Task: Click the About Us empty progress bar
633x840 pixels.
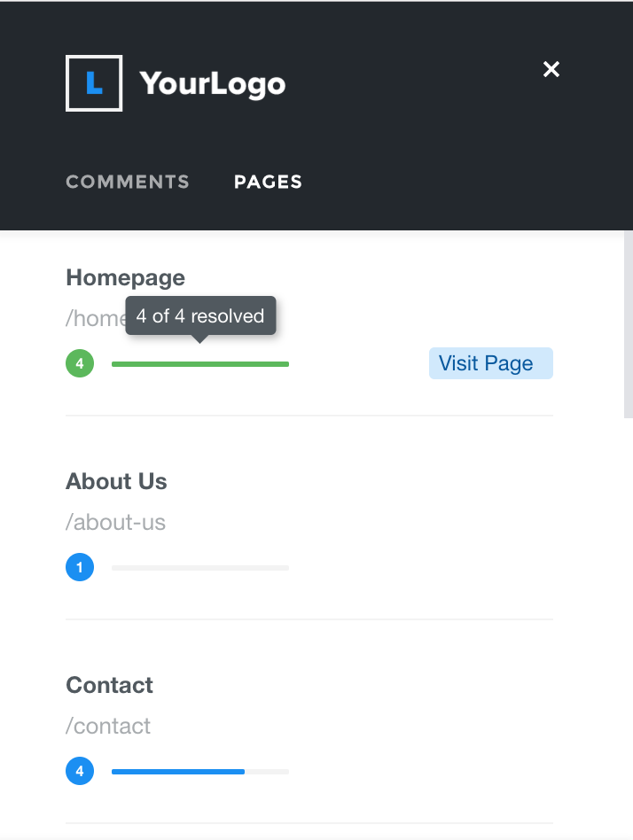Action: (200, 568)
